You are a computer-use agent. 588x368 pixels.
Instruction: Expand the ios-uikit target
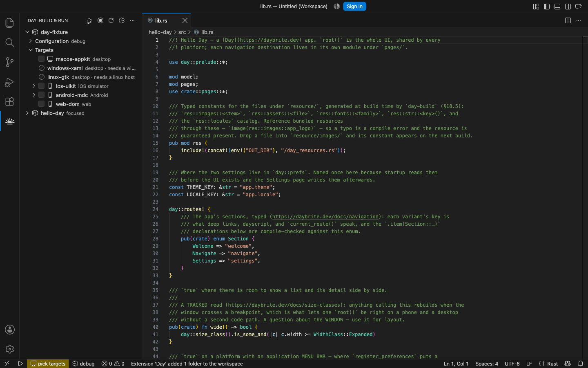[34, 86]
